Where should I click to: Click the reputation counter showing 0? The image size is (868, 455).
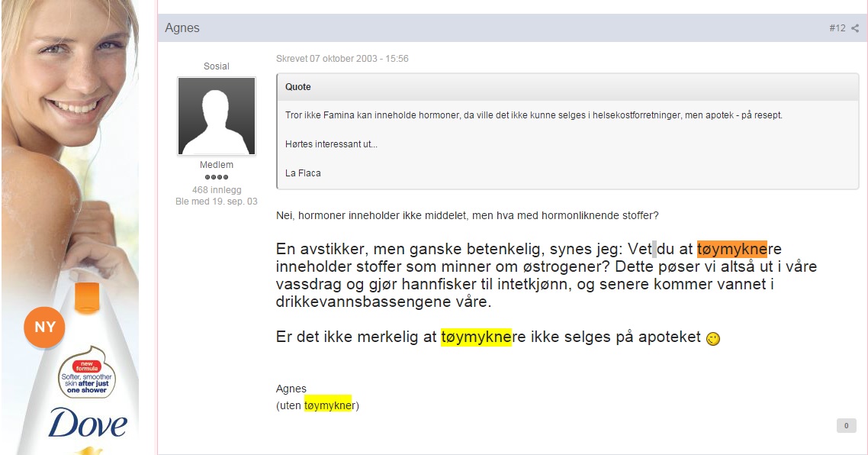coord(846,426)
